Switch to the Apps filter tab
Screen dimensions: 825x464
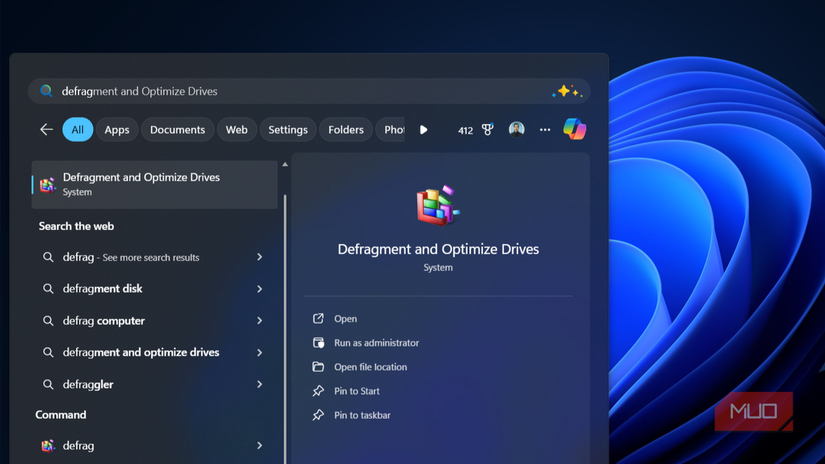coord(117,130)
